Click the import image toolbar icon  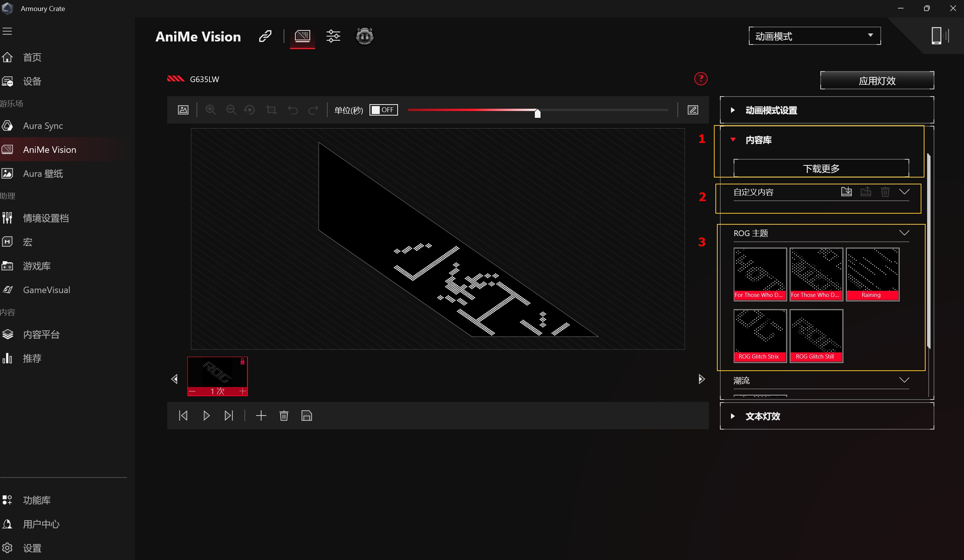[x=183, y=110]
